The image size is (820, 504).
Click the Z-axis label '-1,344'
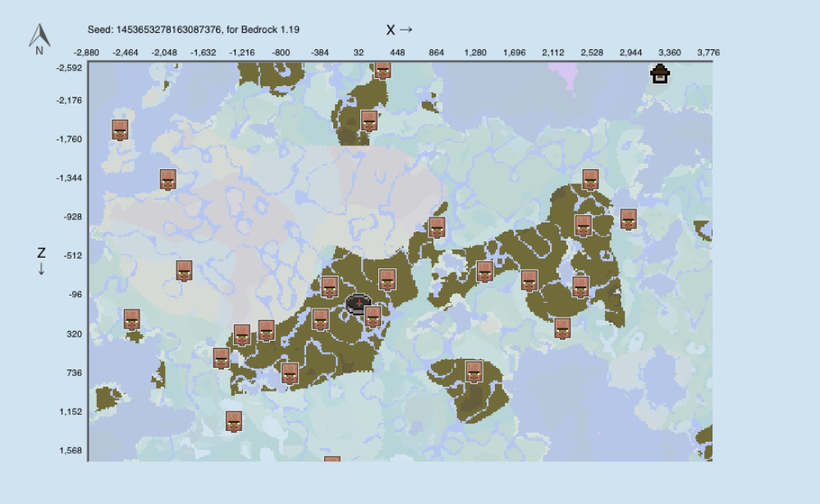click(69, 178)
